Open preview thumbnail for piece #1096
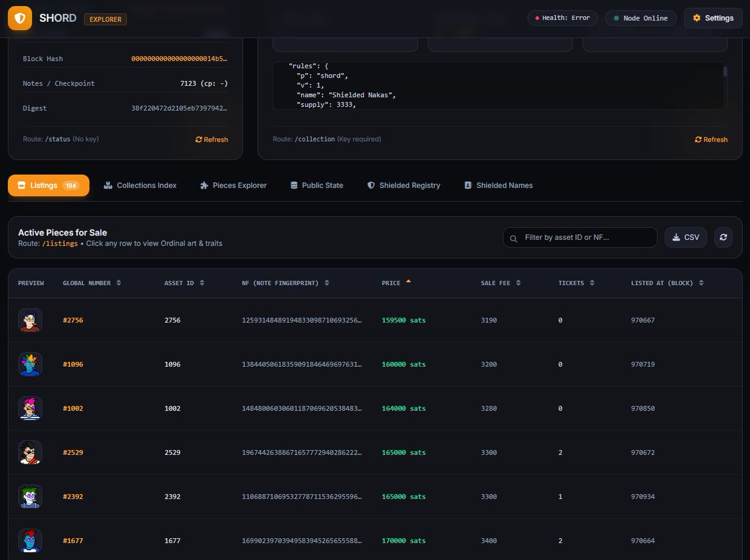 pos(30,364)
